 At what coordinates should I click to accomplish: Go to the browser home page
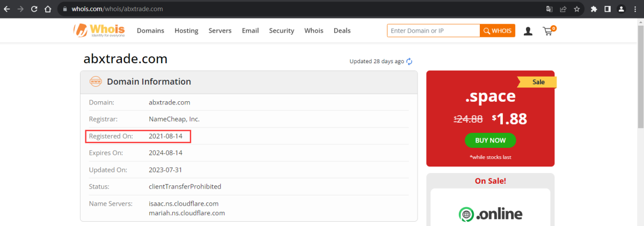click(x=48, y=9)
